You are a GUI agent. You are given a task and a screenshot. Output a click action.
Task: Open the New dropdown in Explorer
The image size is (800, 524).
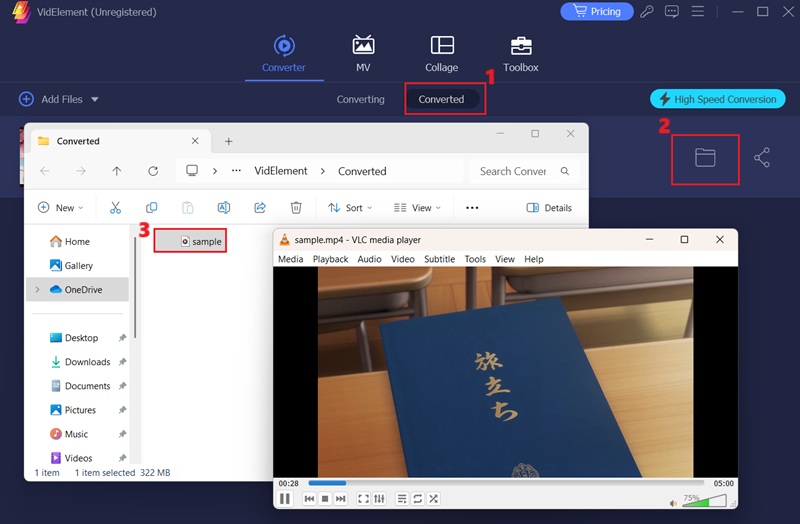point(60,208)
